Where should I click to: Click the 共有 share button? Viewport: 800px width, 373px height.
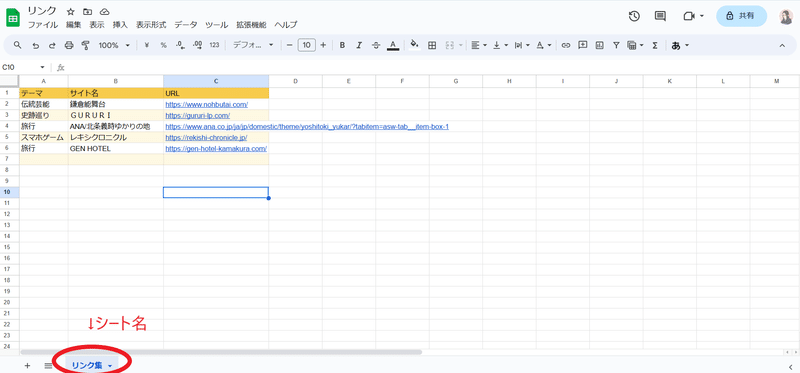click(x=741, y=16)
